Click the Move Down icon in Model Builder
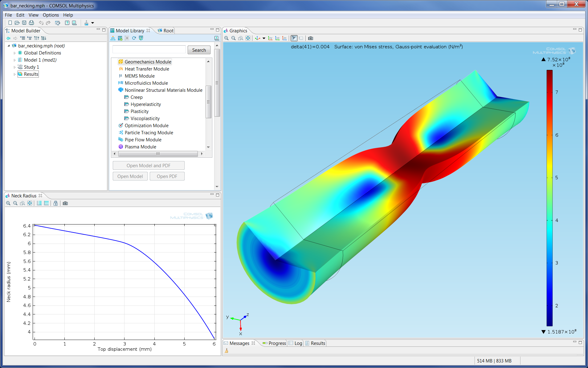Image resolution: width=588 pixels, height=368 pixels. [43, 38]
